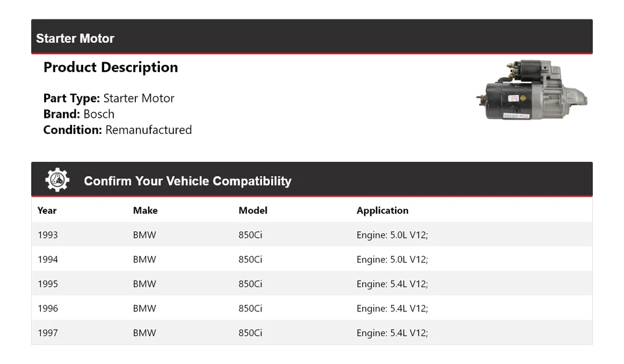Image resolution: width=624 pixels, height=364 pixels.
Task: Open the starter motor product photo
Action: click(x=532, y=91)
